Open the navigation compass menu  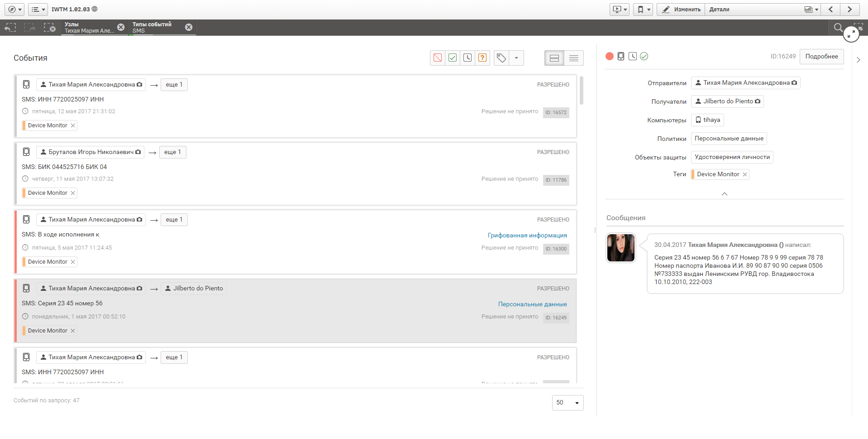(x=14, y=9)
